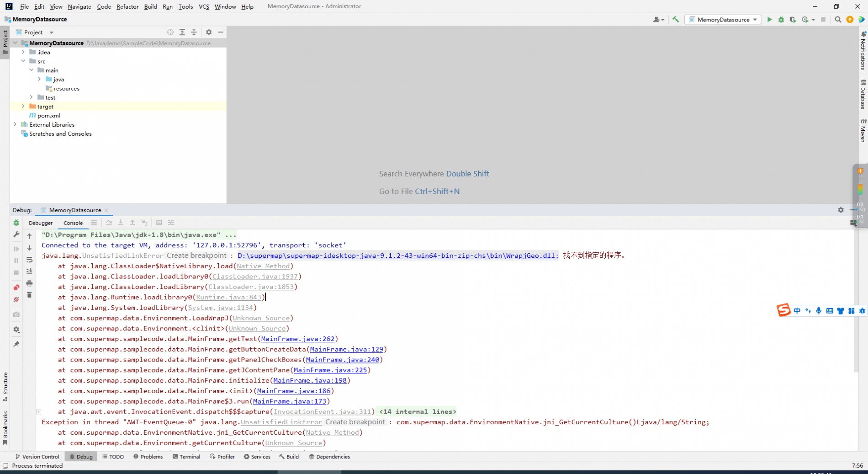Viewport: 868px width, 474px height.
Task: Click View Breakpoints red circles icon
Action: [16, 287]
